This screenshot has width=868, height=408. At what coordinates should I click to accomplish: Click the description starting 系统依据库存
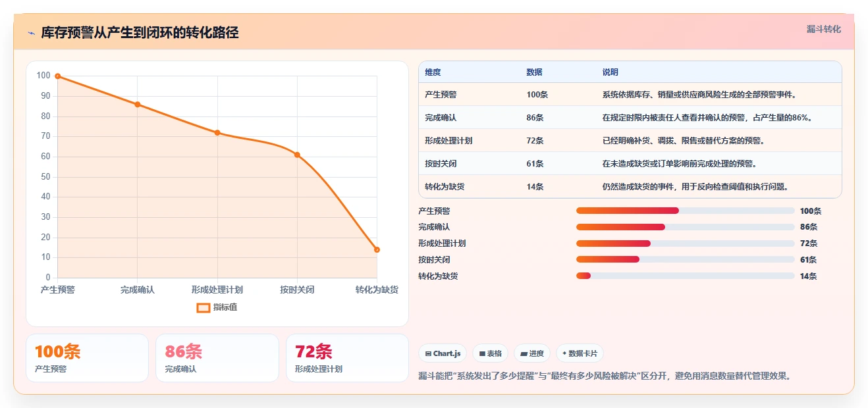[x=699, y=95]
